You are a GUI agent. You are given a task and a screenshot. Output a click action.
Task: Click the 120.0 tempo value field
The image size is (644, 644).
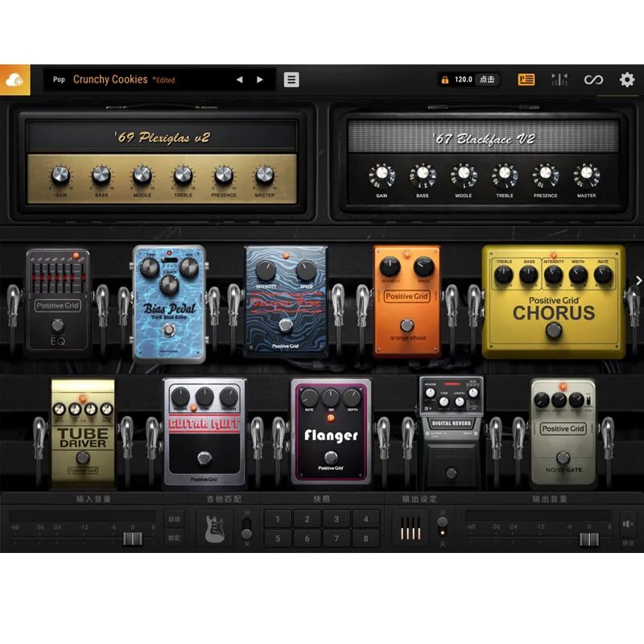tap(464, 80)
